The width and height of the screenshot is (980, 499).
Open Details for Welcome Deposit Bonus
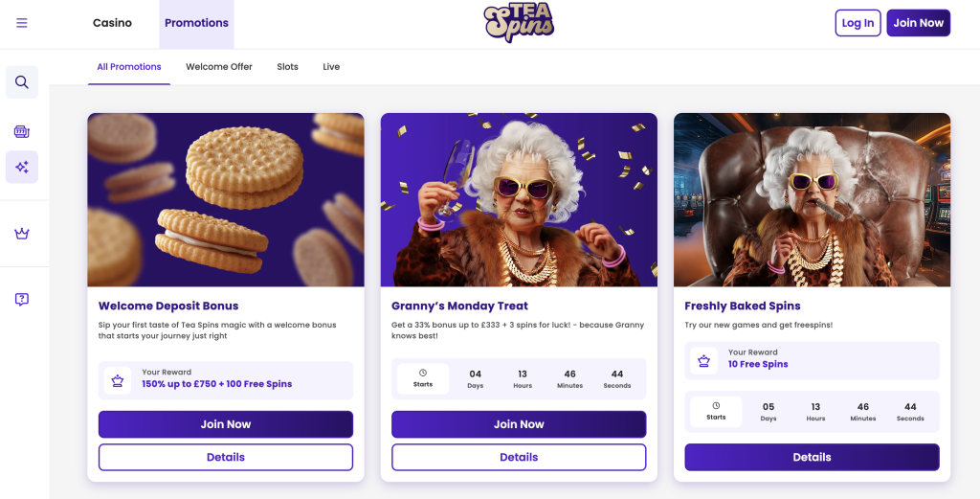click(226, 457)
